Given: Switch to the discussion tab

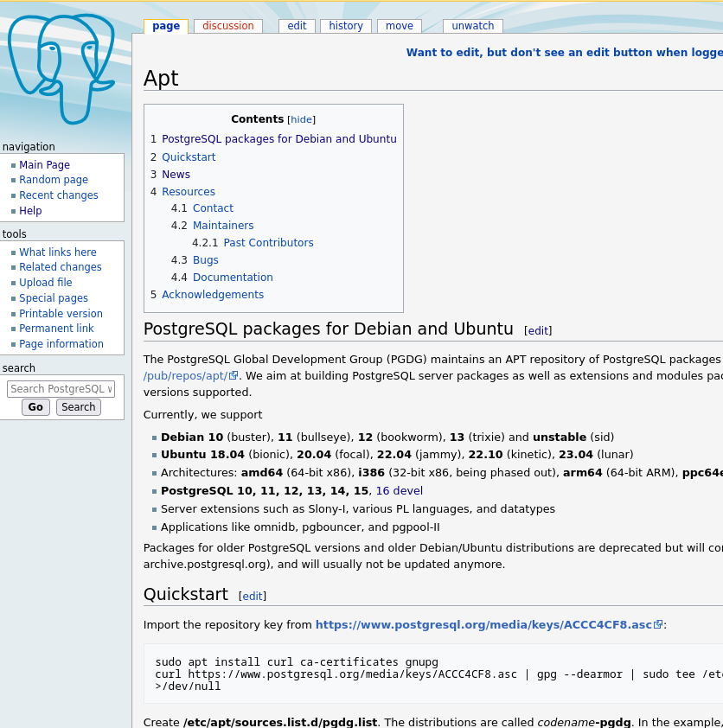Looking at the screenshot, I should [228, 26].
